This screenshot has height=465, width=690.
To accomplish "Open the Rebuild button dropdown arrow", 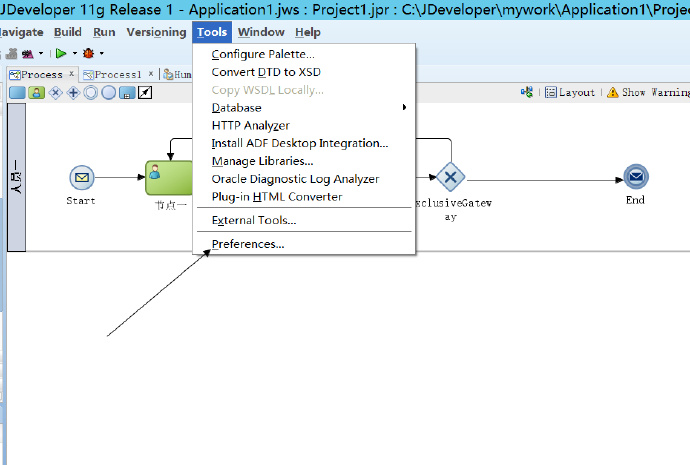I will point(41,53).
